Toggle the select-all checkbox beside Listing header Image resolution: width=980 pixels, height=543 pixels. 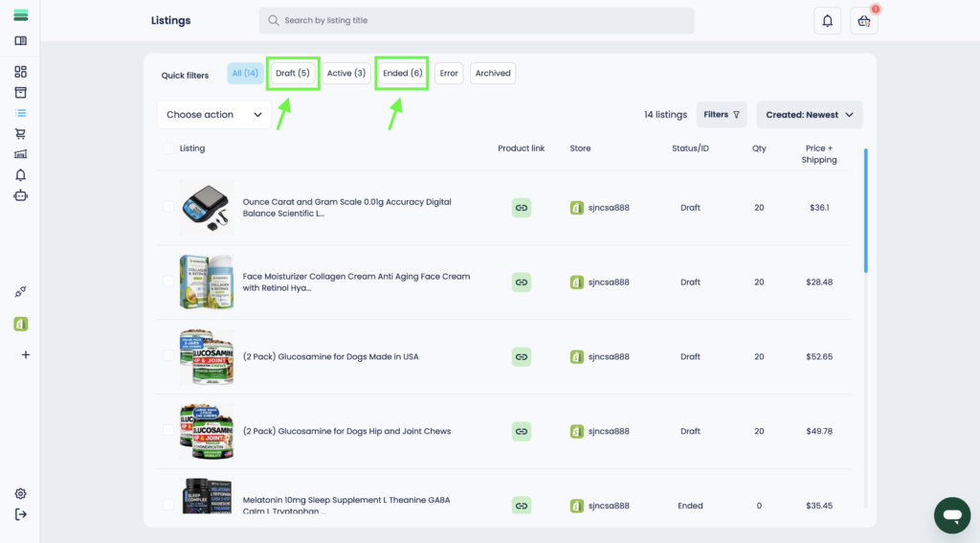click(x=168, y=148)
